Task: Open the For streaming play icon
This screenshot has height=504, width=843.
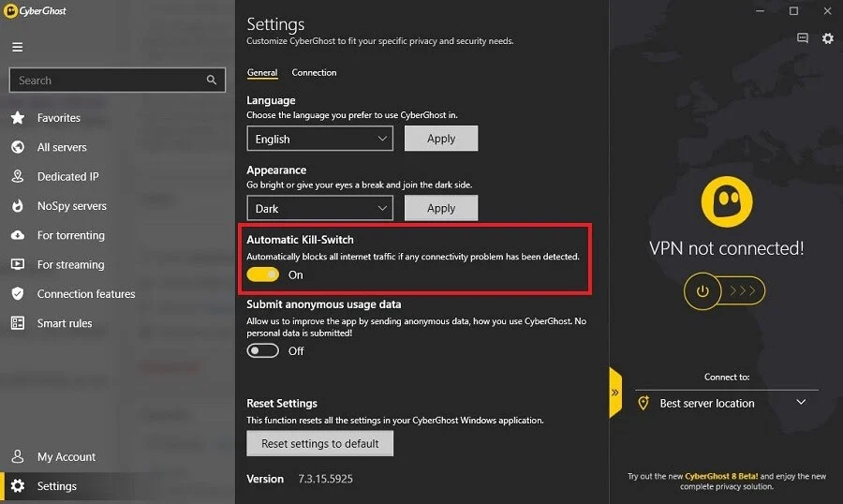Action: [x=17, y=264]
